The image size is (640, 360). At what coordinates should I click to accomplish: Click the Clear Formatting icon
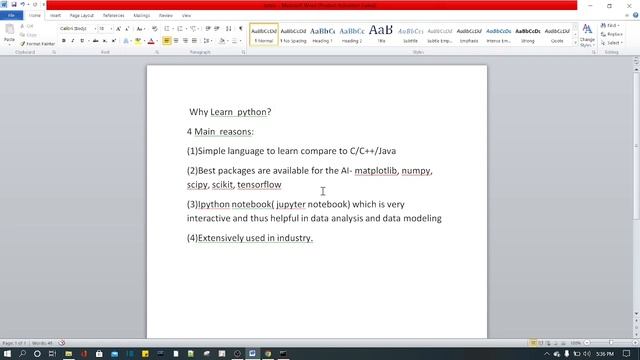point(155,29)
